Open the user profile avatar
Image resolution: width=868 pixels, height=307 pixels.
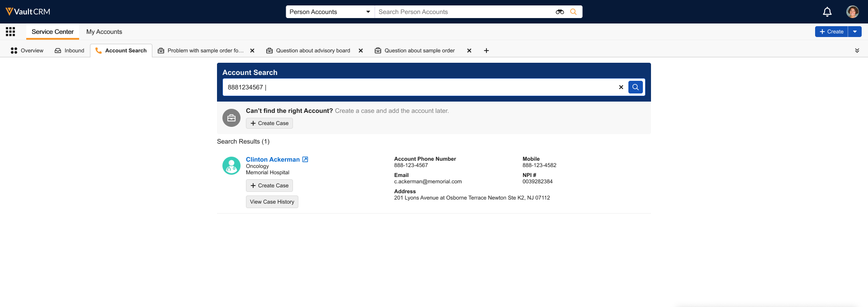tap(853, 12)
